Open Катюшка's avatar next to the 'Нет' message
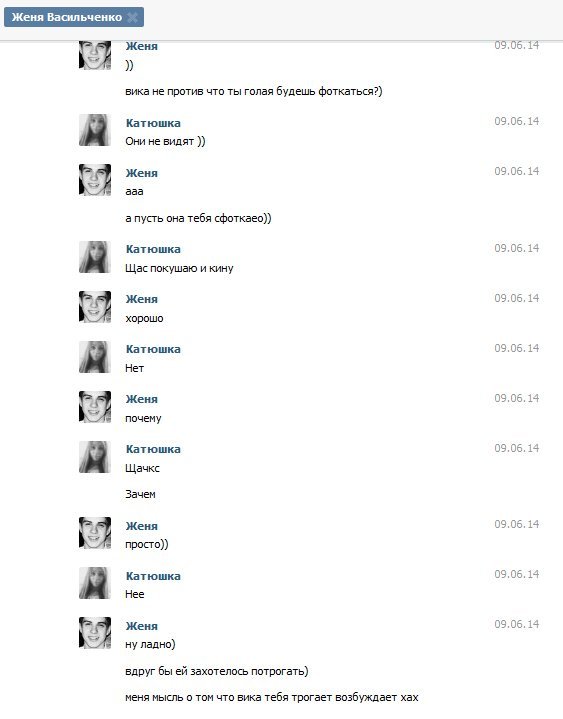Image resolution: width=563 pixels, height=719 pixels. 95,357
